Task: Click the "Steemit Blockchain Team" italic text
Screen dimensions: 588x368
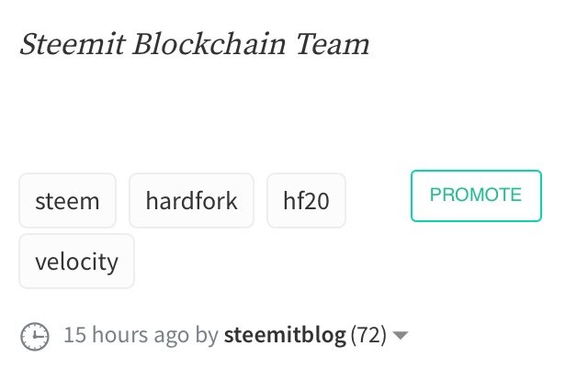Action: (194, 44)
